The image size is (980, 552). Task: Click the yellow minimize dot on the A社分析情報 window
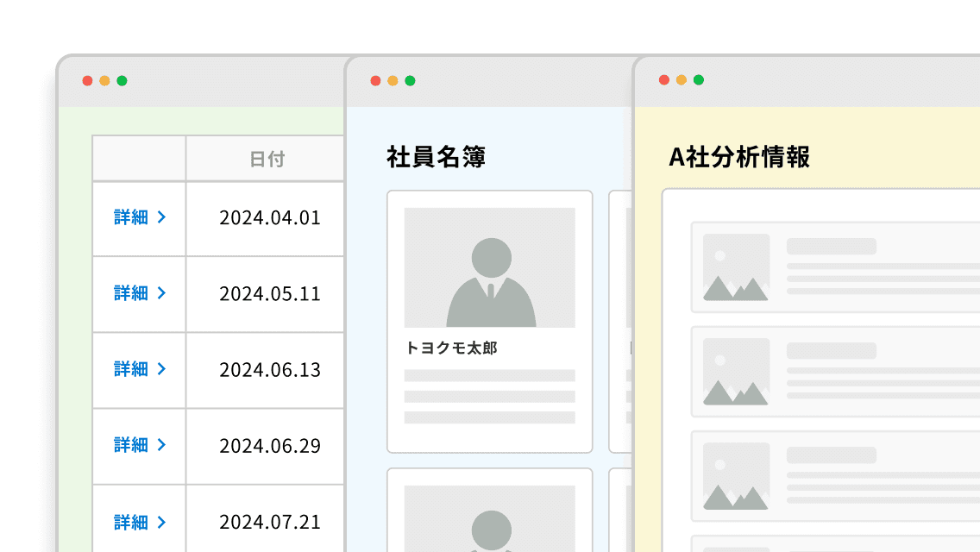coord(681,79)
